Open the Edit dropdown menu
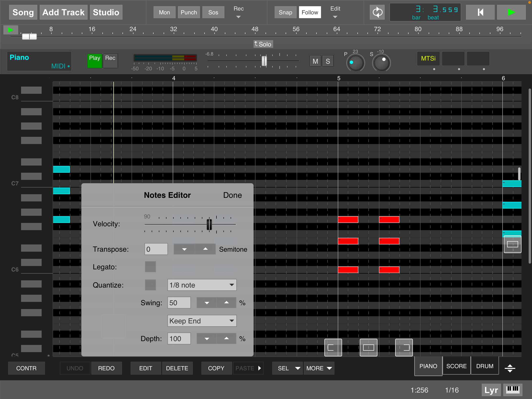This screenshot has height=399, width=532. pos(335,12)
